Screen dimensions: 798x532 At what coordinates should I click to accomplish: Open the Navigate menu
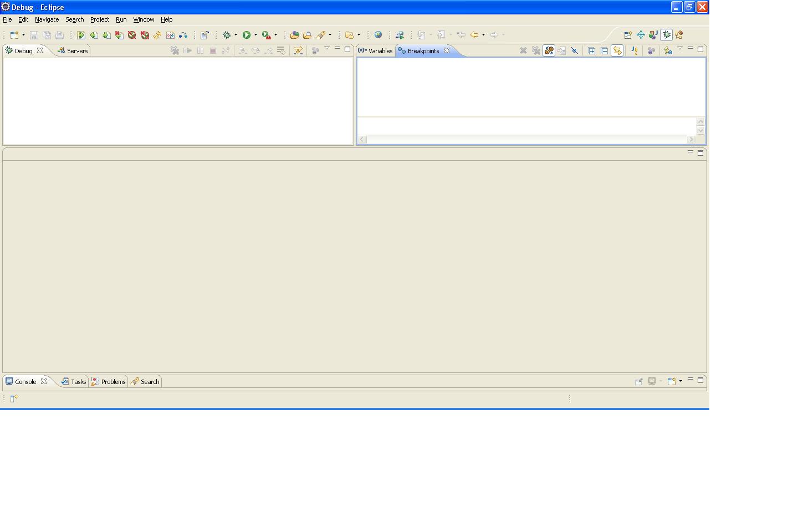[x=47, y=19]
